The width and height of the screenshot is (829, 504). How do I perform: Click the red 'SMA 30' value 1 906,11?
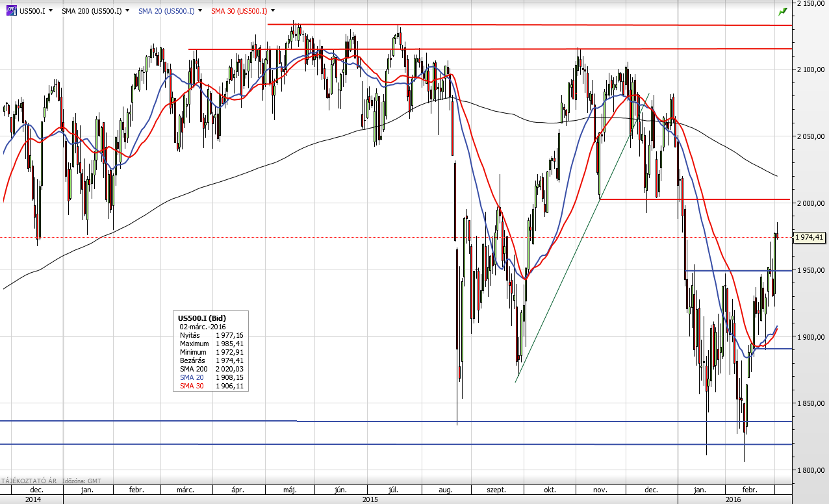231,386
